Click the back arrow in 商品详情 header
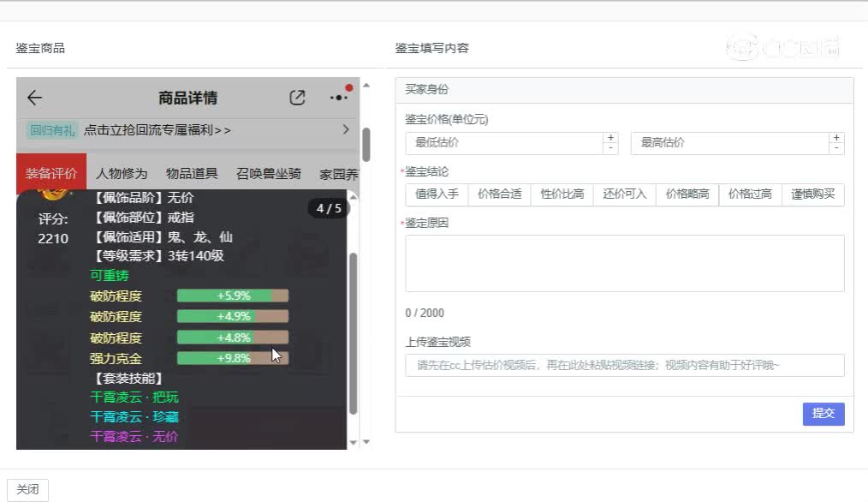 [x=35, y=98]
